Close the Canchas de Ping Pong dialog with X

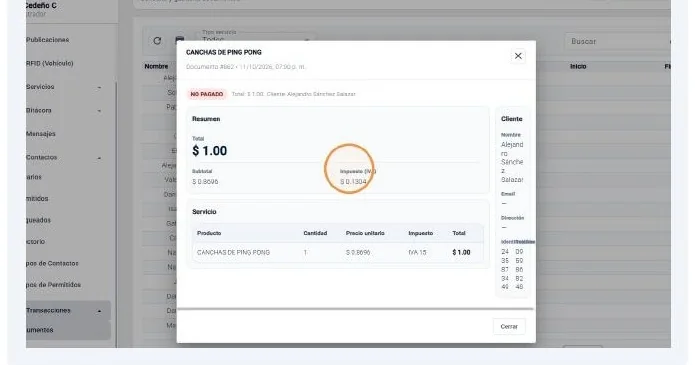click(518, 56)
